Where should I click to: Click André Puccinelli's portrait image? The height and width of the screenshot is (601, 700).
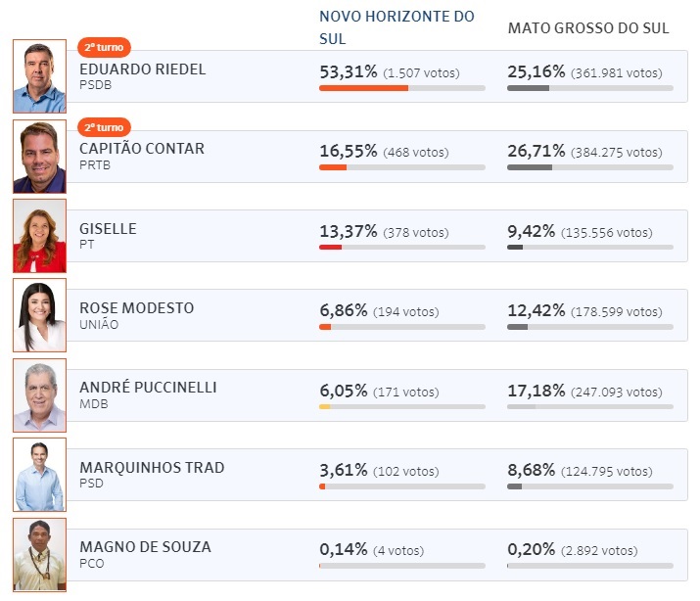tap(39, 395)
